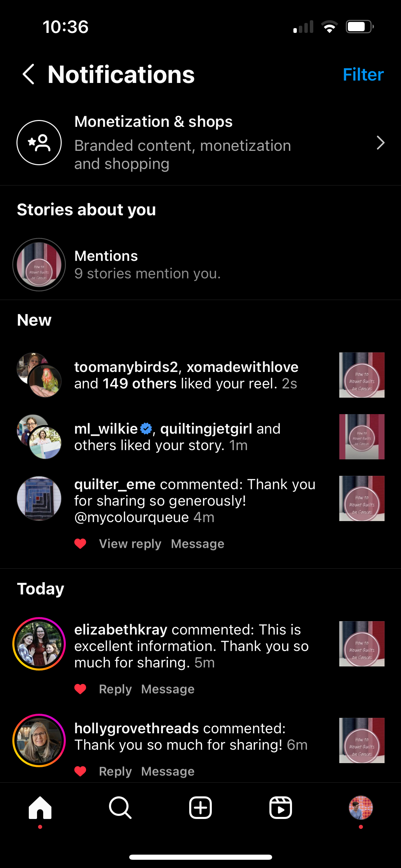Open the Filter options
Screen dimensions: 401x868
(363, 74)
